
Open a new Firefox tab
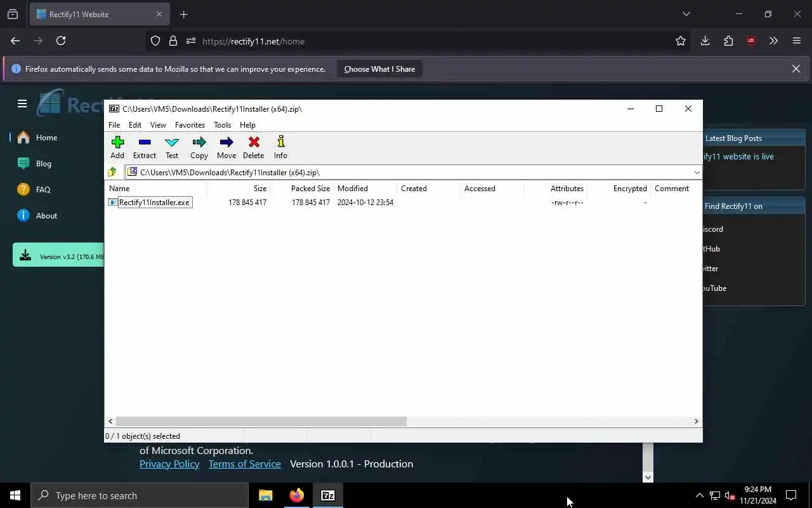pyautogui.click(x=183, y=14)
